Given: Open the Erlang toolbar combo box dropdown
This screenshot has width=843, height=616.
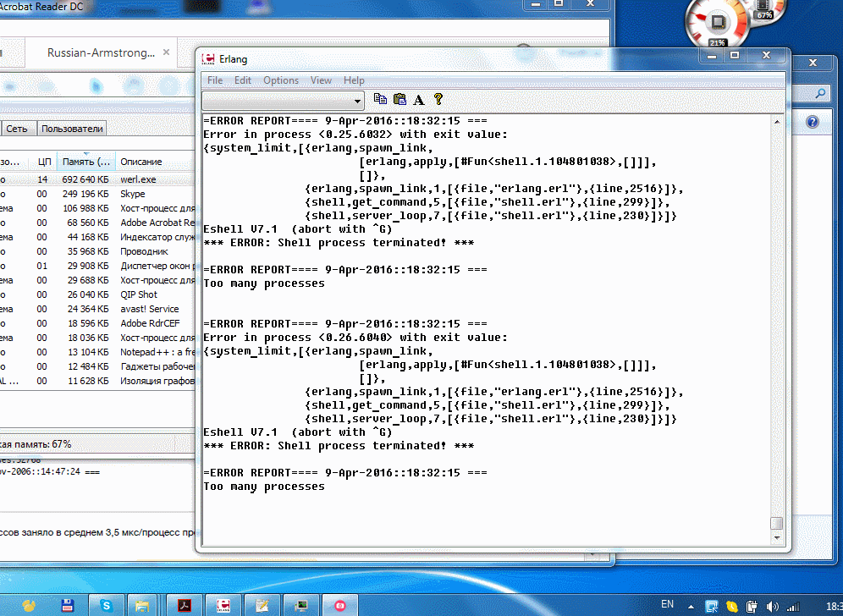Looking at the screenshot, I should [359, 101].
